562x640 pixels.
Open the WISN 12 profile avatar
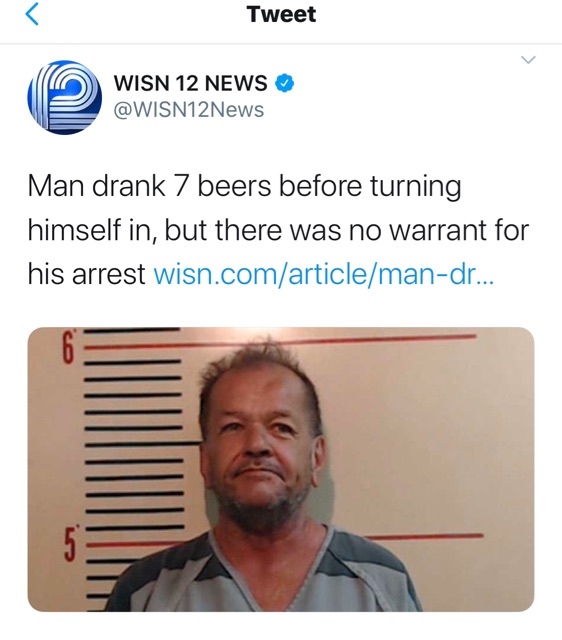[x=64, y=98]
